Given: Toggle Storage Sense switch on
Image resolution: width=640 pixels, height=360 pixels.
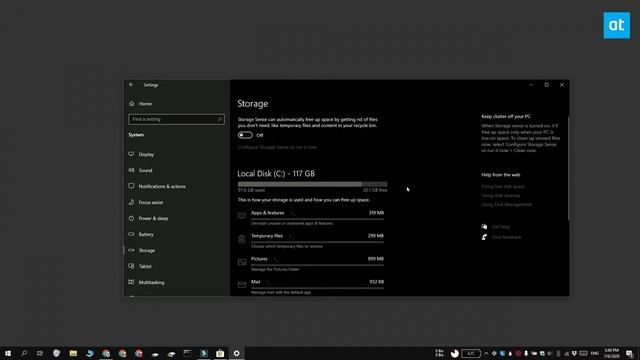Looking at the screenshot, I should pos(245,135).
